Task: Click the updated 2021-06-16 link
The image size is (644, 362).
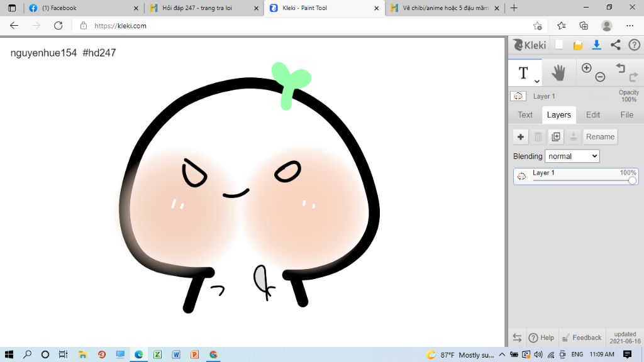Action: click(625, 337)
